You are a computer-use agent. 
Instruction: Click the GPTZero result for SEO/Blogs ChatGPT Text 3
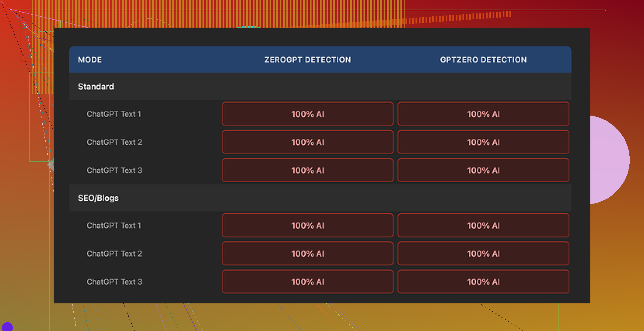point(483,282)
